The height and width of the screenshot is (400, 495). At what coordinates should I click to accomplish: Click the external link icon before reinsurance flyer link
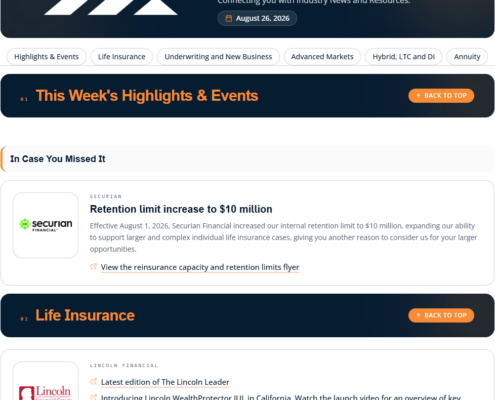pyautogui.click(x=94, y=267)
